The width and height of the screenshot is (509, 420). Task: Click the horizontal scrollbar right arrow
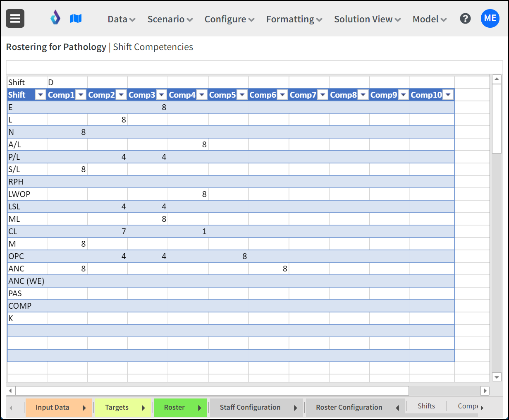(485, 391)
